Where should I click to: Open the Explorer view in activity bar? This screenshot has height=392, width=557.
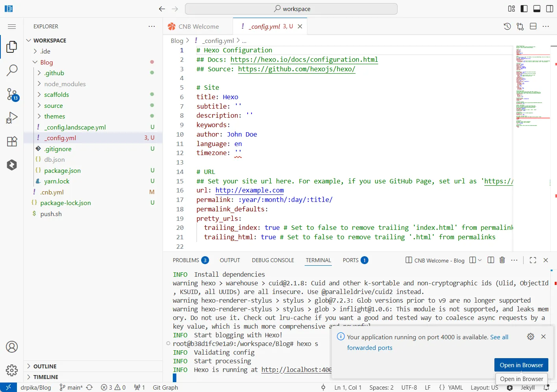click(12, 47)
